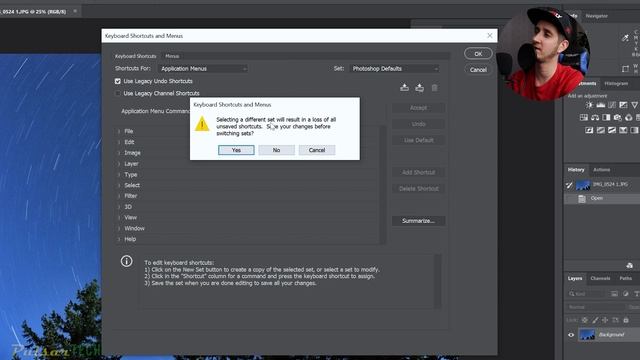Add a Levels adjustment
Viewport: 640px width, 360px height.
point(601,105)
